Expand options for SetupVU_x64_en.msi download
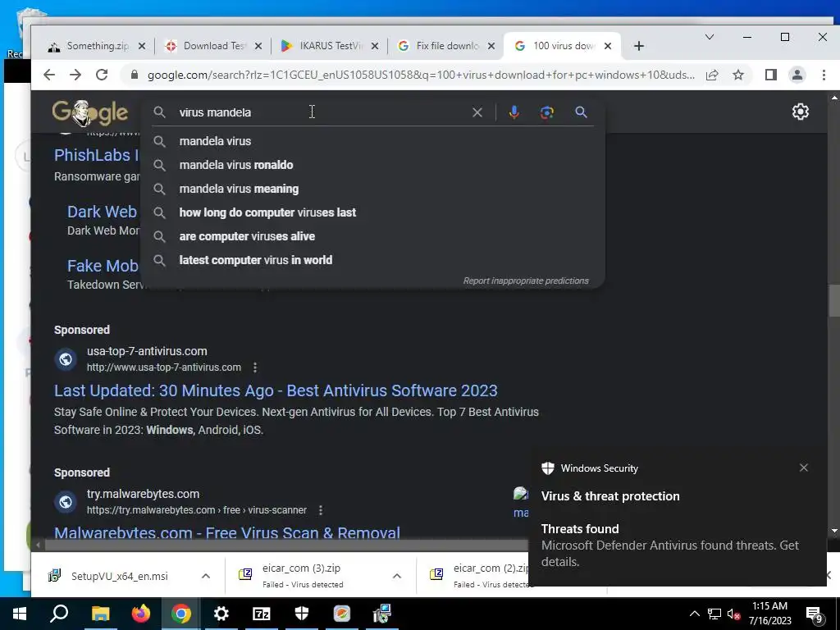The width and height of the screenshot is (840, 630). pyautogui.click(x=206, y=576)
